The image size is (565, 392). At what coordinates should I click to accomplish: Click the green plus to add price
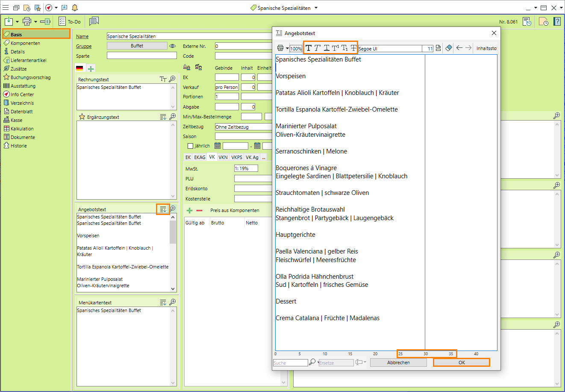click(190, 210)
